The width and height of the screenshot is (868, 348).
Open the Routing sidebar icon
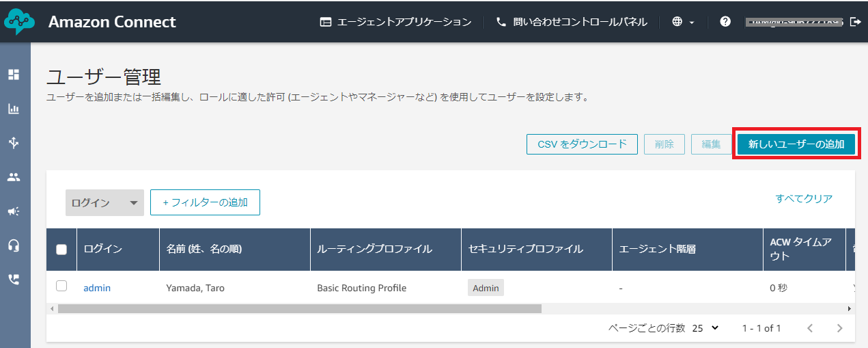coord(14,143)
